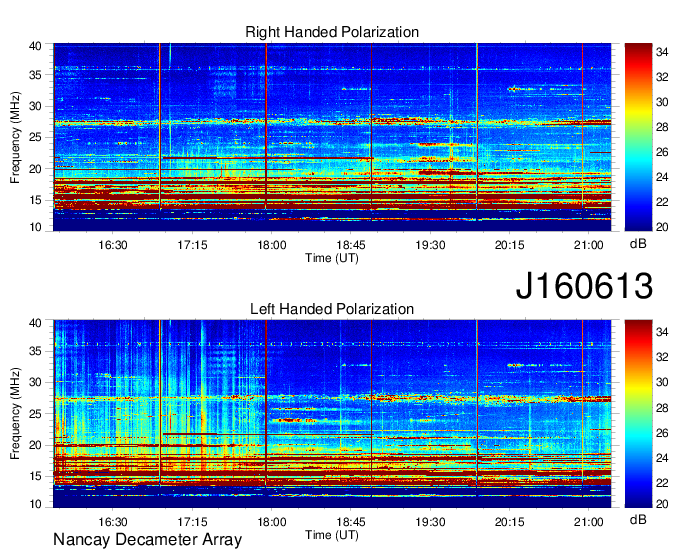The width and height of the screenshot is (680, 552).
Task: Click 24 dB value on Right Handed colorbar
Action: click(662, 177)
